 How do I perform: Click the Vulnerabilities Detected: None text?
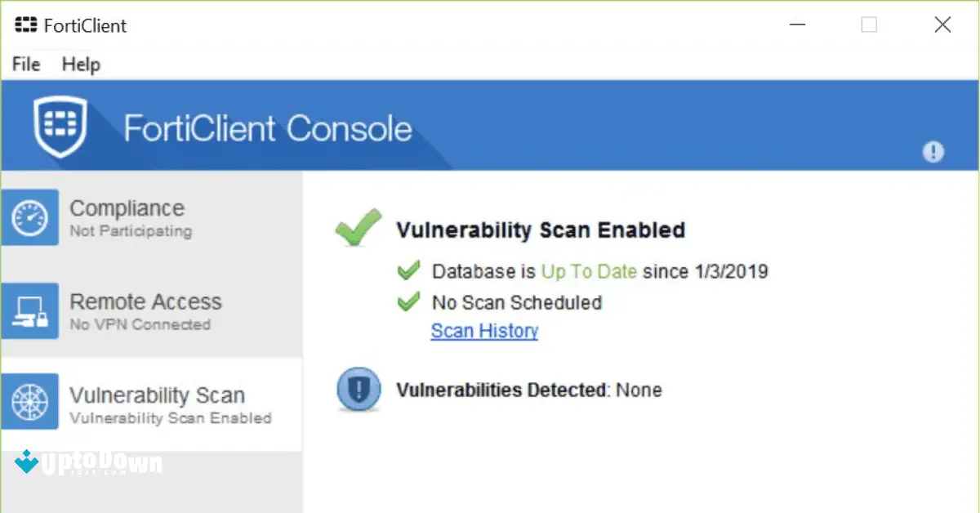528,390
